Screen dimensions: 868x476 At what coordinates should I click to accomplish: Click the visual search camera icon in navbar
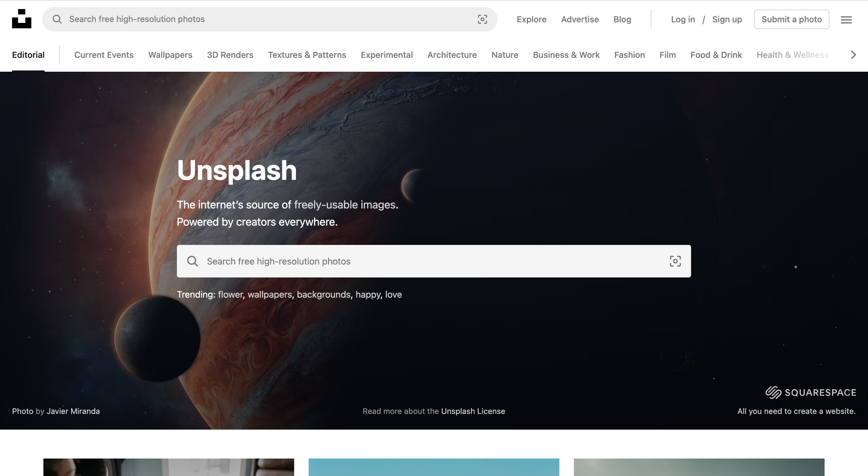pos(482,19)
